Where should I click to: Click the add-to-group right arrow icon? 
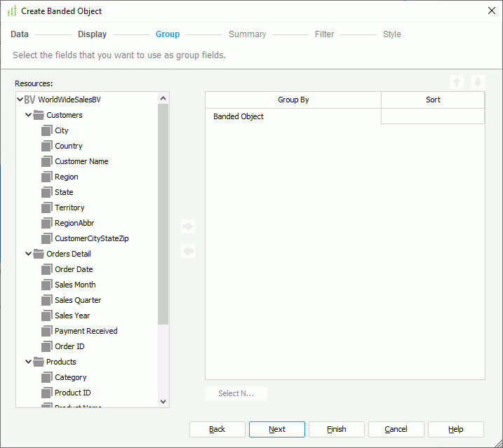coord(187,226)
